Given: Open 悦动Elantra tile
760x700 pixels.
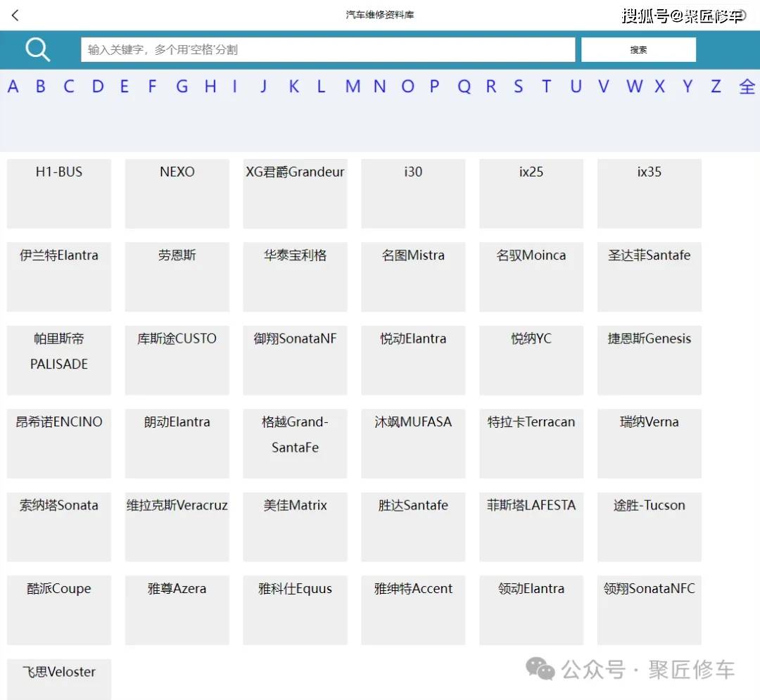Looking at the screenshot, I should [413, 360].
